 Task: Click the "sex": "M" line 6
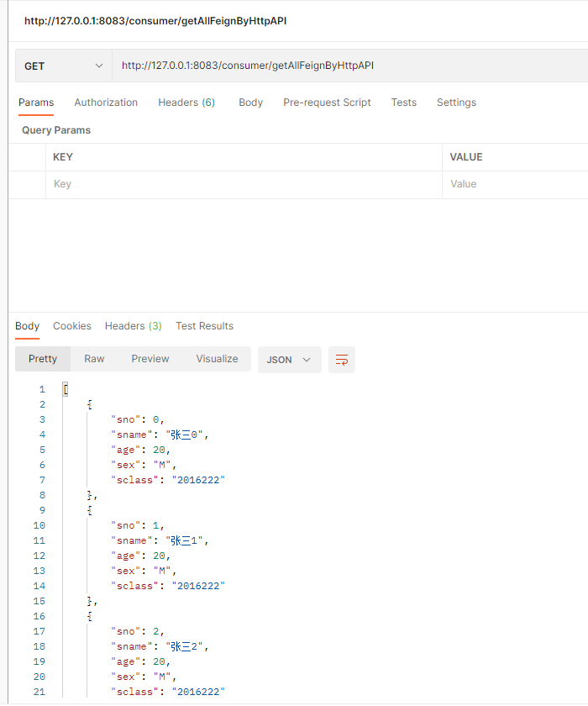(144, 465)
